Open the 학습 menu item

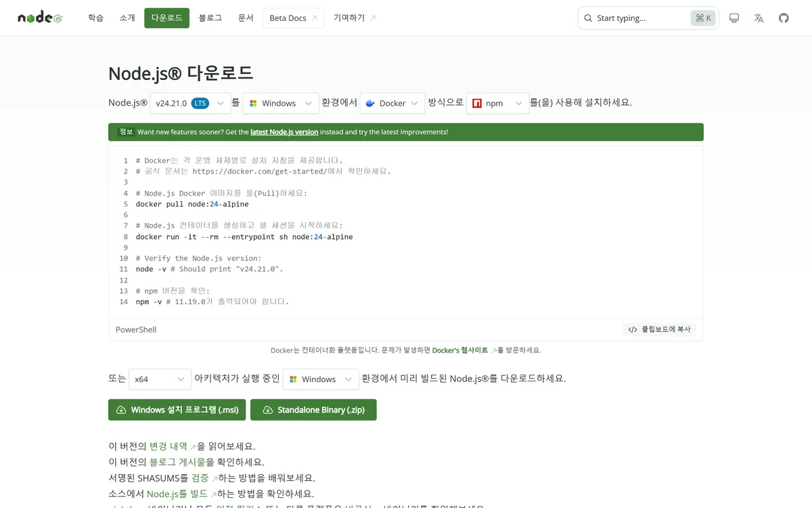(95, 18)
